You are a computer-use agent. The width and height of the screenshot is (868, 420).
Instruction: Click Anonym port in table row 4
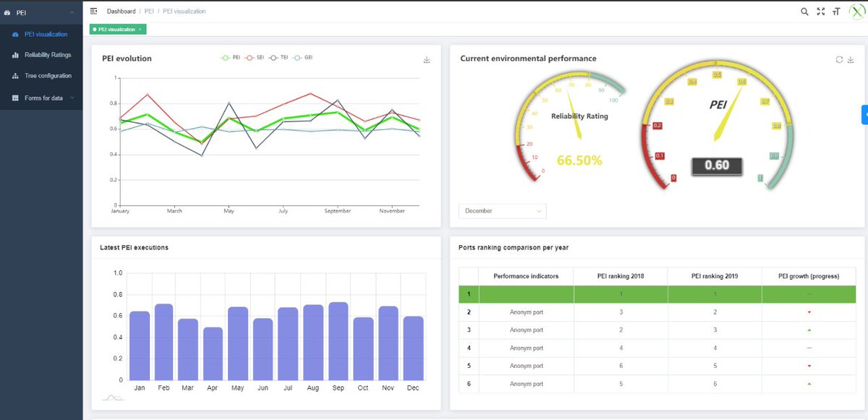point(526,348)
